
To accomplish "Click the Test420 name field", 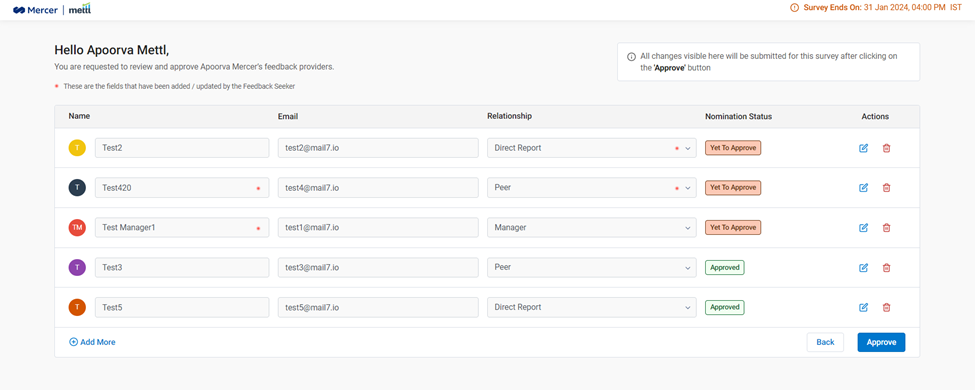I will 182,188.
